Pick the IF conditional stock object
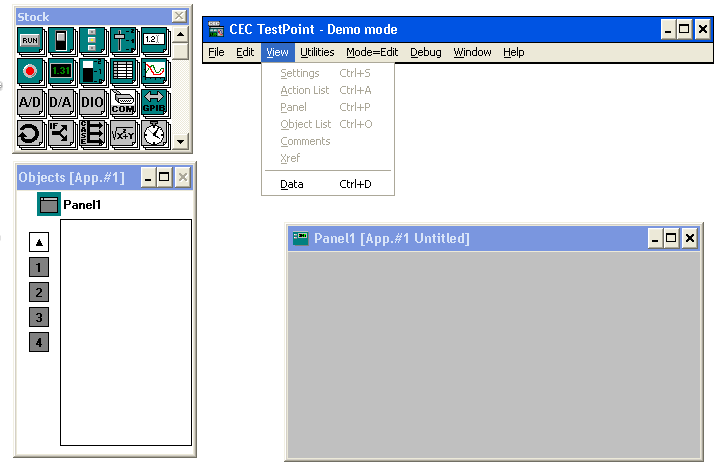Image resolution: width=715 pixels, height=469 pixels. pyautogui.click(x=62, y=134)
